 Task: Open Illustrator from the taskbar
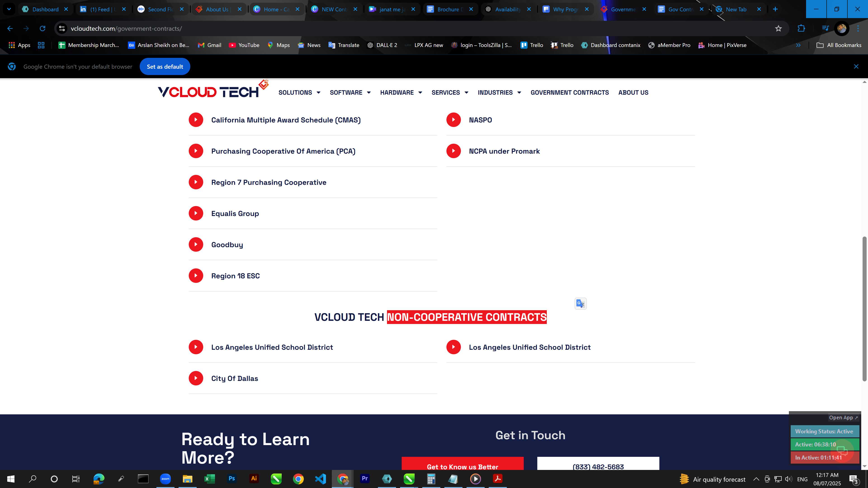pyautogui.click(x=254, y=479)
